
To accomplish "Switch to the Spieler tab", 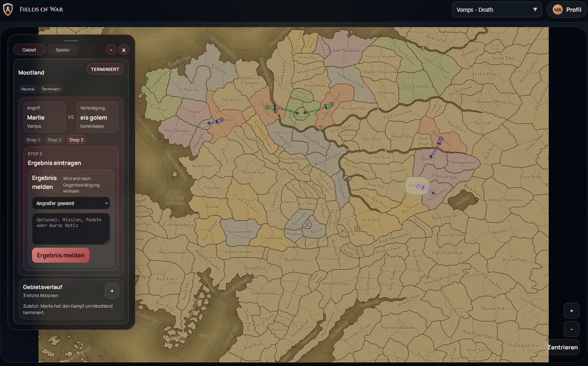I will pyautogui.click(x=62, y=50).
